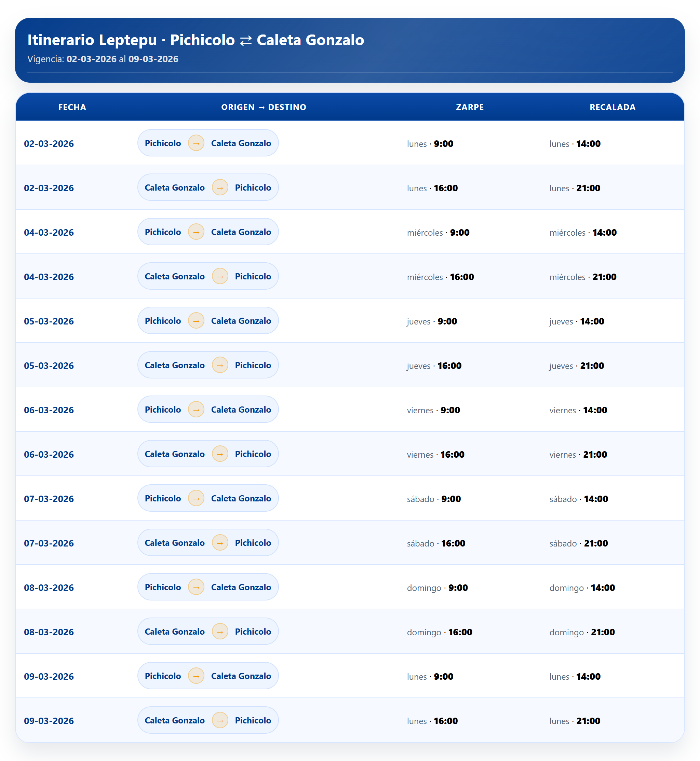Image resolution: width=700 pixels, height=761 pixels.
Task: Click the arrow icon in the 09-03-2026 Pichicolo to Caleta Gonzalo route
Action: click(x=196, y=676)
